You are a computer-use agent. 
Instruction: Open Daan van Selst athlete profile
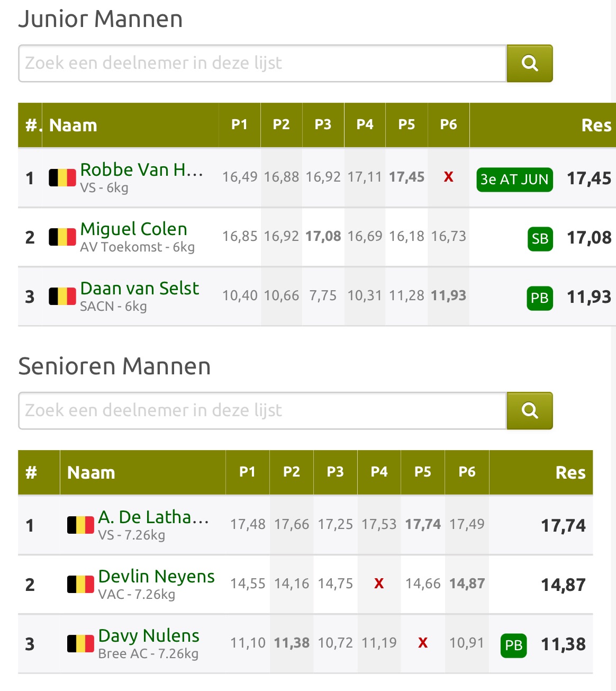tap(140, 289)
